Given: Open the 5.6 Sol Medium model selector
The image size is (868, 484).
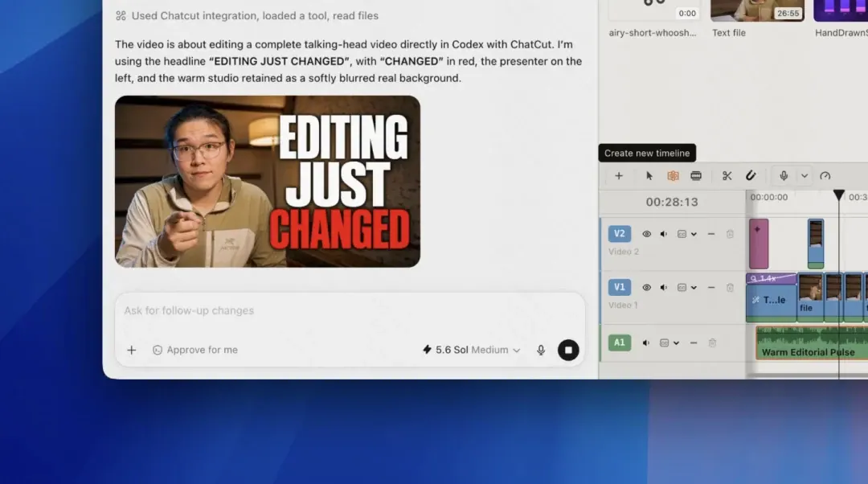Looking at the screenshot, I should click(x=471, y=350).
